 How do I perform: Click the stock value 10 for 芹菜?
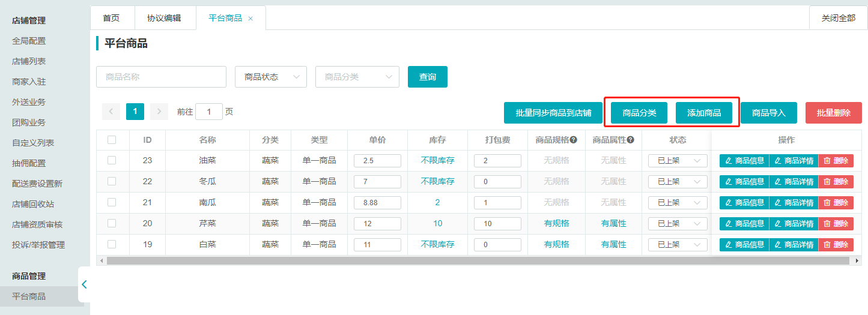(x=437, y=223)
